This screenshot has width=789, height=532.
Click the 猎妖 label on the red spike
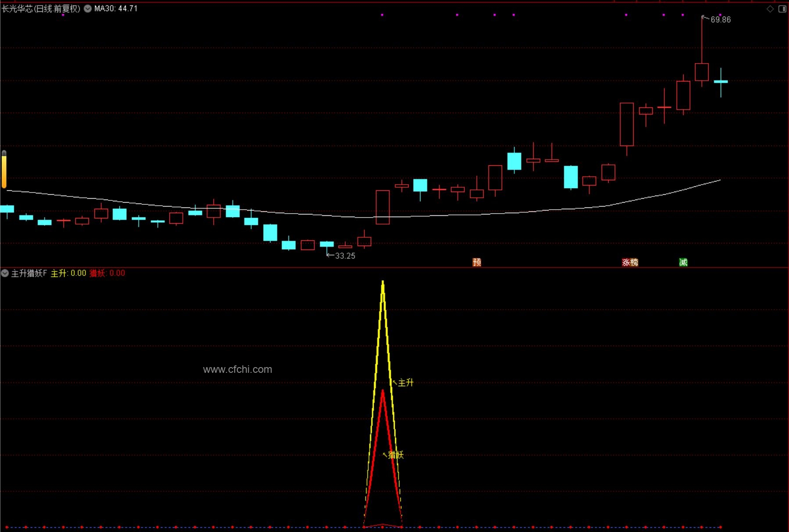396,455
